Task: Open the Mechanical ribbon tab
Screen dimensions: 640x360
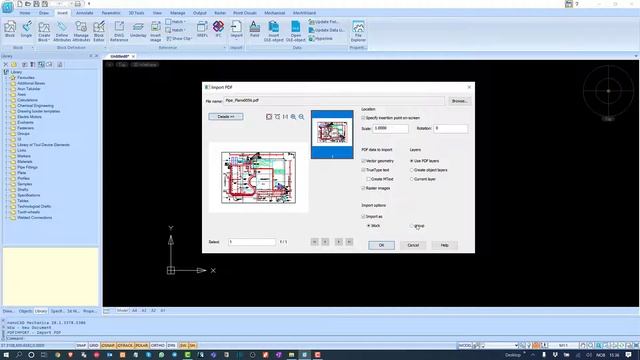Action: pyautogui.click(x=275, y=13)
